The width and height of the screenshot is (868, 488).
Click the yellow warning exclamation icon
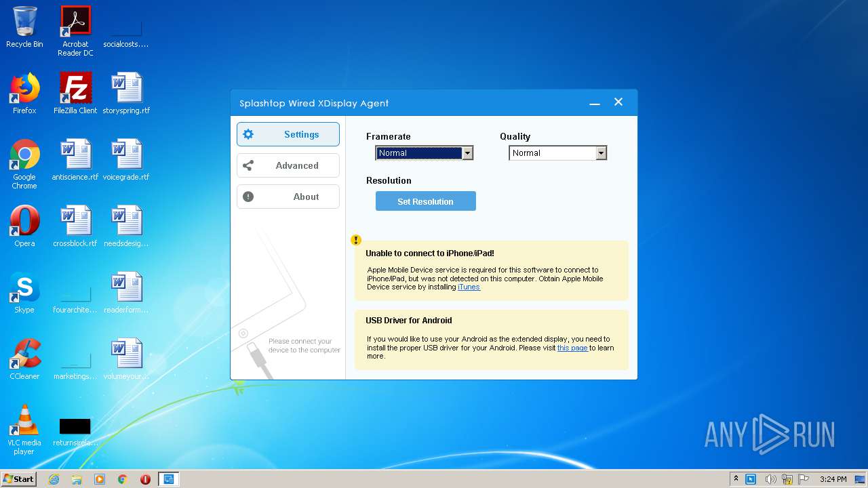tap(356, 240)
